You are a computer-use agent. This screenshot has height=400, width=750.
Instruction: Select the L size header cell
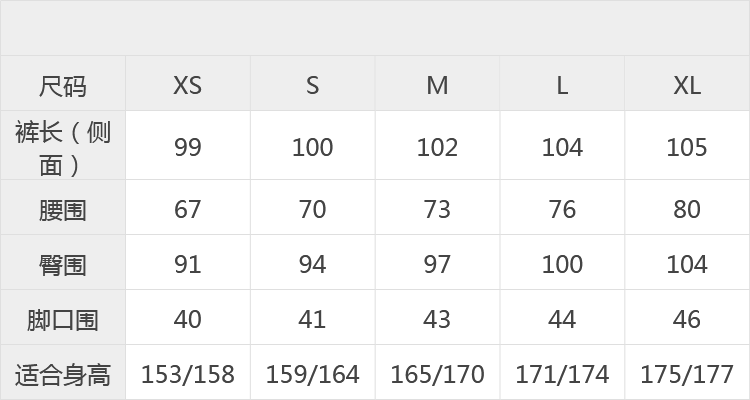pos(562,83)
